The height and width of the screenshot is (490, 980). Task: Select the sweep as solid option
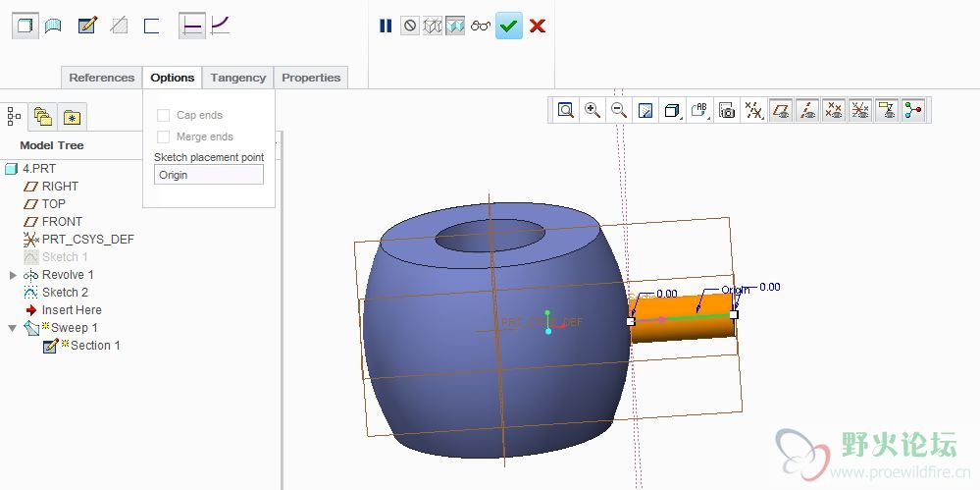click(25, 26)
